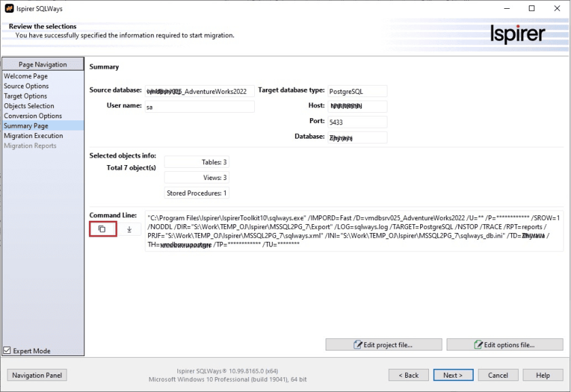Open Welcome Page in navigation
The image size is (571, 392).
[26, 77]
